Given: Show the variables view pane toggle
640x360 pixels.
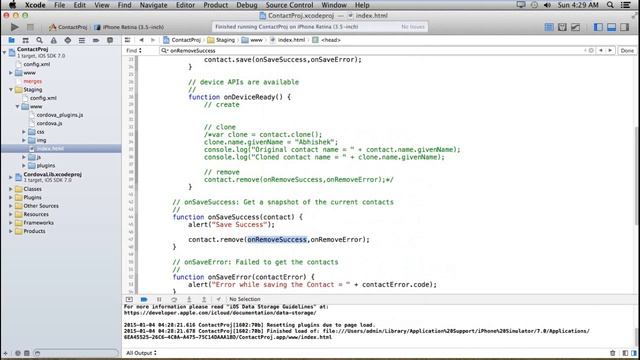Looking at the screenshot, I should coord(625,353).
